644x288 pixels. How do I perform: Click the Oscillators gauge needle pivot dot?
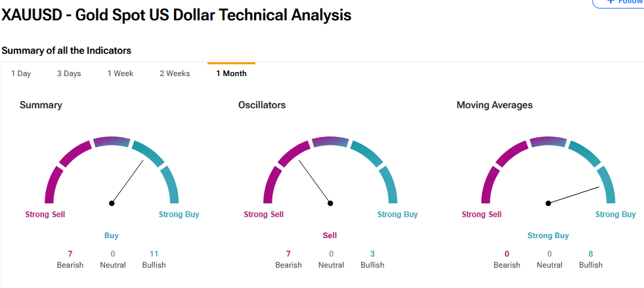pyautogui.click(x=330, y=203)
